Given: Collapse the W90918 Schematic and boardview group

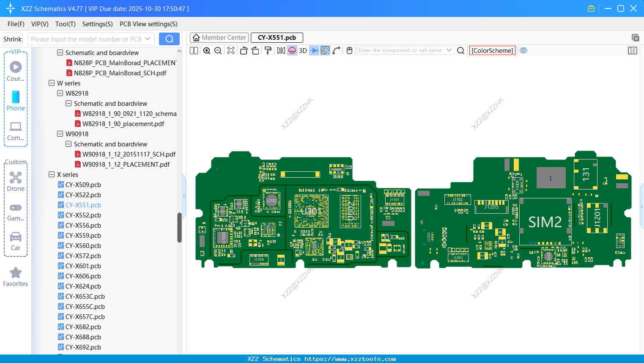Looking at the screenshot, I should pos(69,144).
